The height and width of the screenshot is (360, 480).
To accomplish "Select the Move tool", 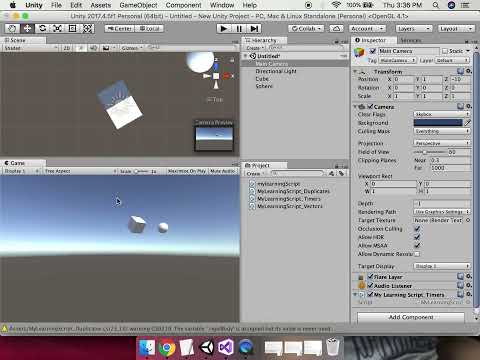I will [27, 29].
